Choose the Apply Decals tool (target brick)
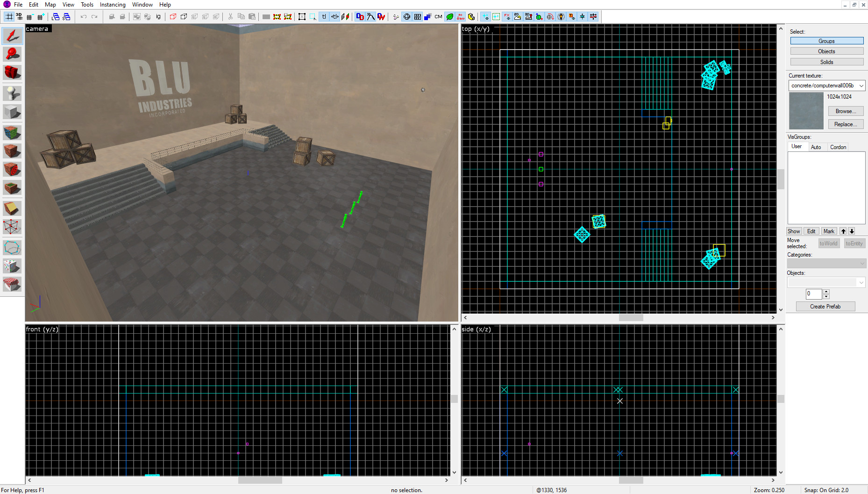 pos(12,169)
